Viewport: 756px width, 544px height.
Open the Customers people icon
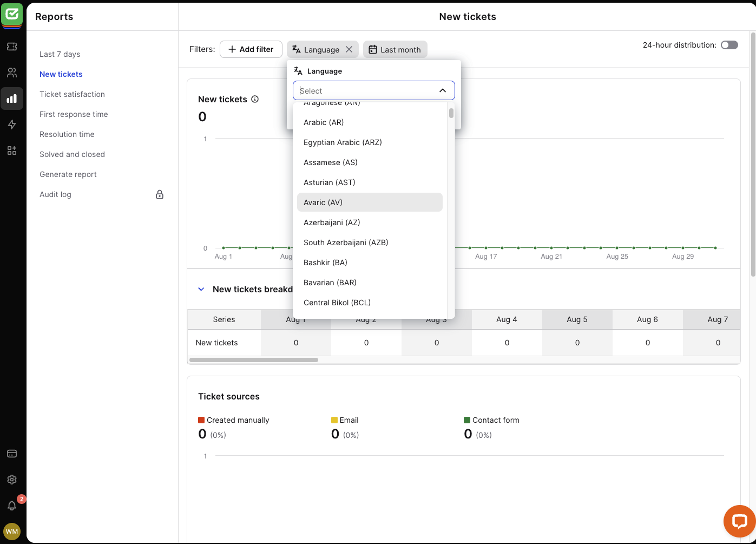[12, 73]
